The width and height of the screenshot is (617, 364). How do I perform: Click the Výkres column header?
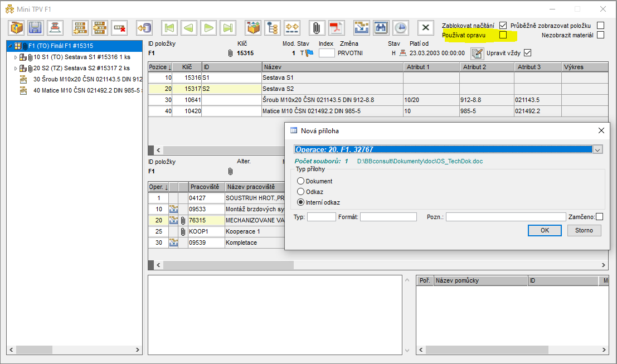click(585, 67)
